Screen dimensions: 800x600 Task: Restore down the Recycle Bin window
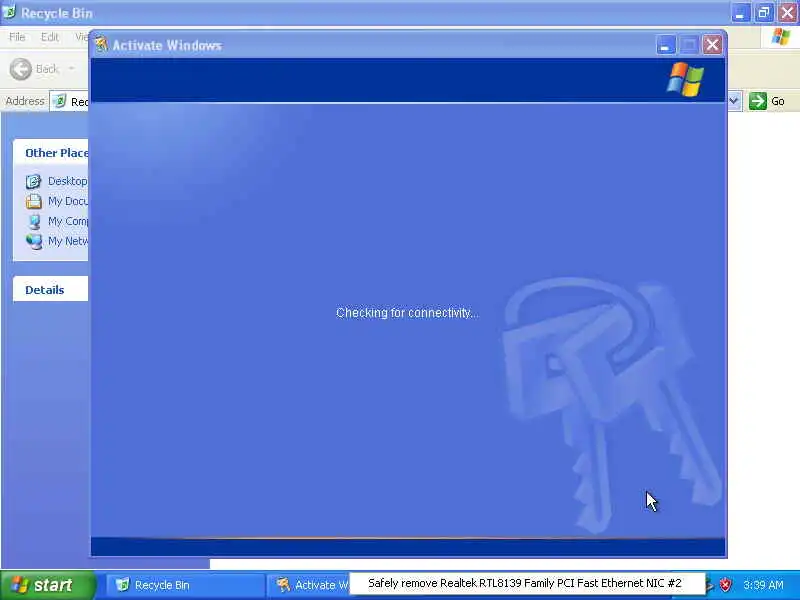764,13
